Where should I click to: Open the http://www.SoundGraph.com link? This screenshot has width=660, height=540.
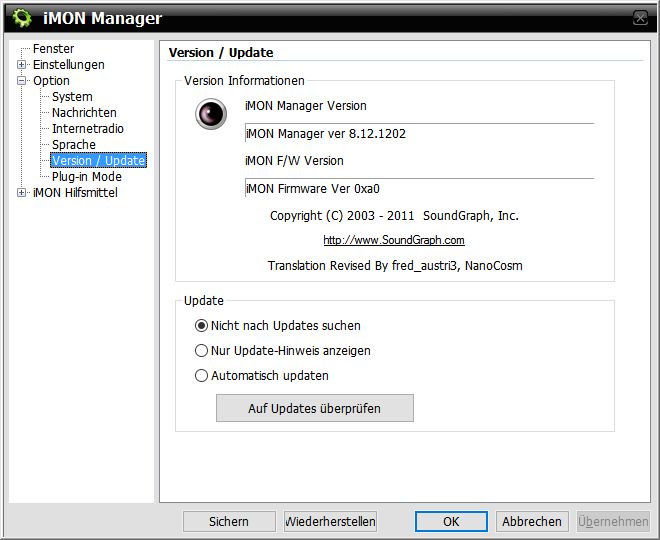pyautogui.click(x=394, y=240)
